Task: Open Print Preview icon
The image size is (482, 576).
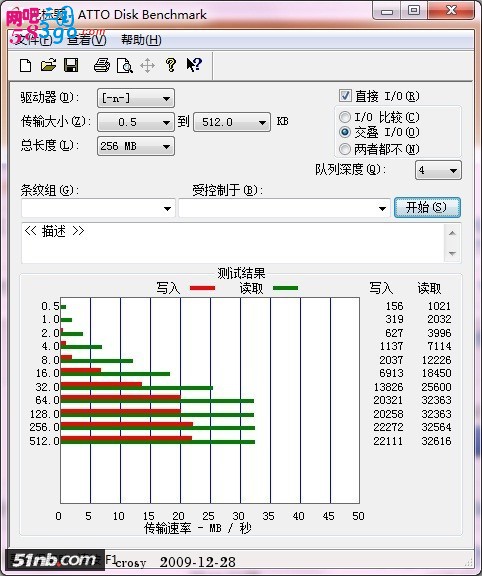Action: [125, 66]
